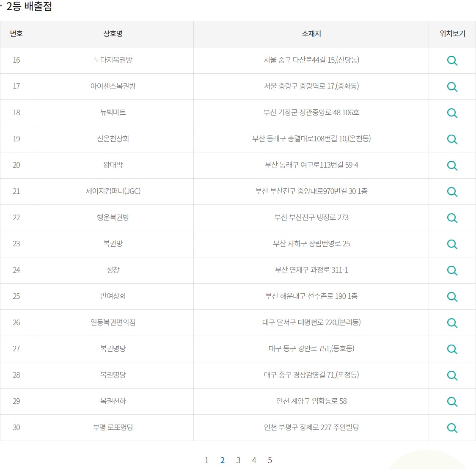Screen dimensions: 476x469
Task: Select store name 성창
Action: point(113,270)
